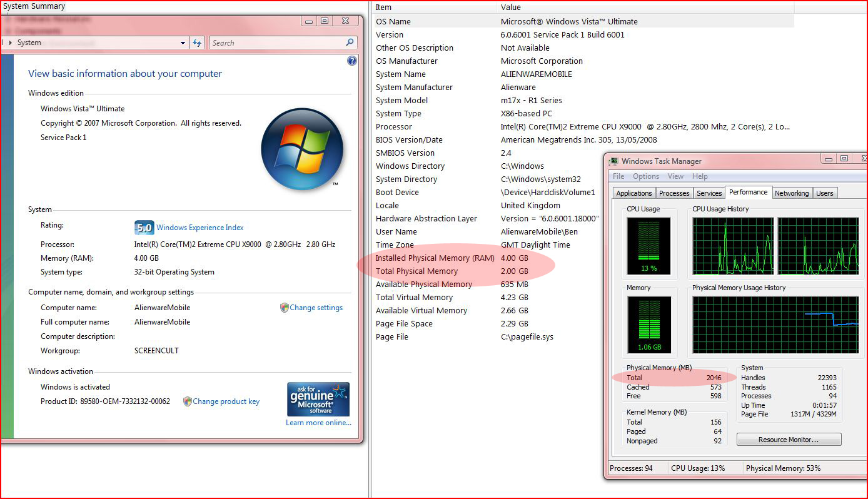Viewport: 868px width, 499px height.
Task: Click the Processes: 94 status bar entry
Action: (x=632, y=468)
